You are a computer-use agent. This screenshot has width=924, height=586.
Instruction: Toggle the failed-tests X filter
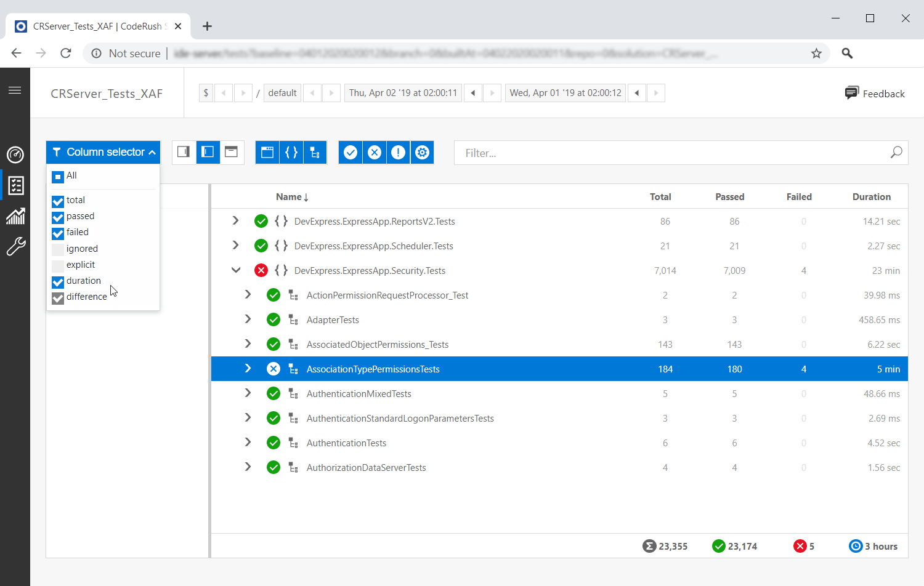pos(375,152)
